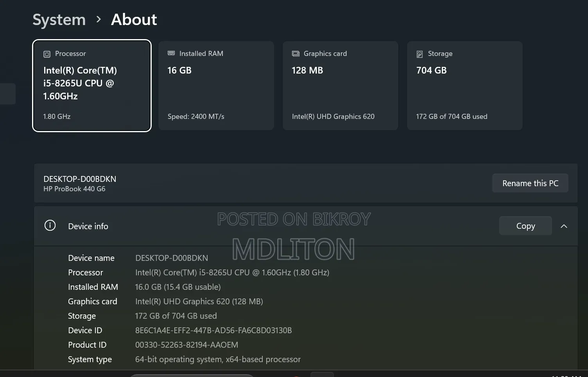
Task: Click the Installed RAM memory icon
Action: [171, 53]
